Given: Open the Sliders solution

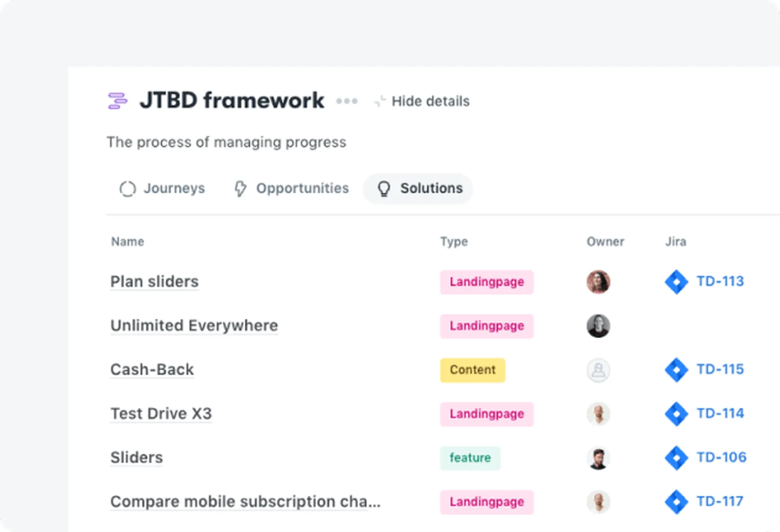Looking at the screenshot, I should click(136, 458).
